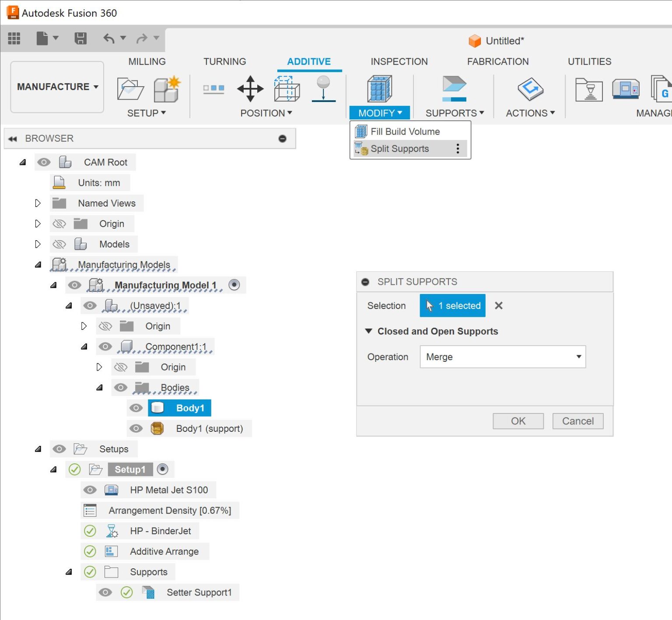The image size is (672, 620).
Task: Open the Merge operation dropdown
Action: pos(502,357)
